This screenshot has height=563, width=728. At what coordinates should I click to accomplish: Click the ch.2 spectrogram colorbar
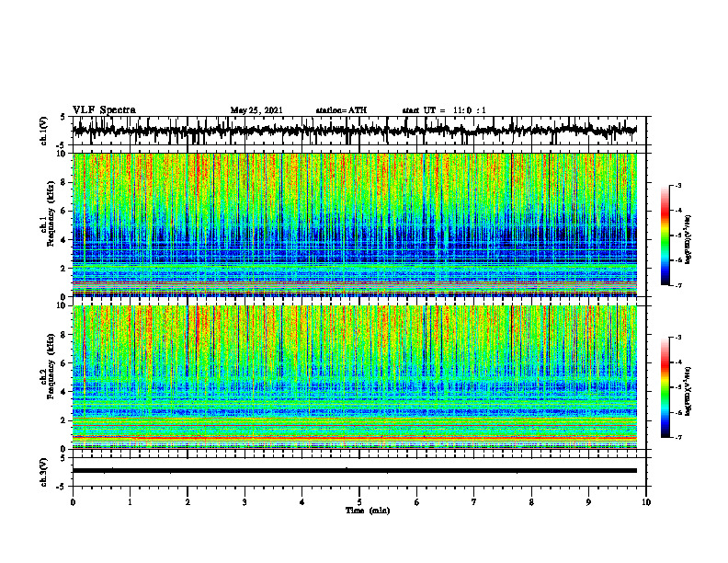[x=665, y=387]
